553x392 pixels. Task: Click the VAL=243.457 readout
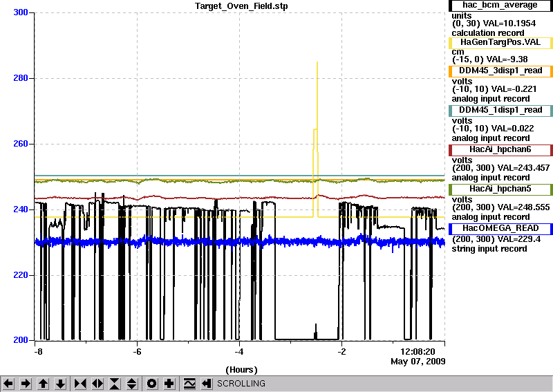coord(523,168)
